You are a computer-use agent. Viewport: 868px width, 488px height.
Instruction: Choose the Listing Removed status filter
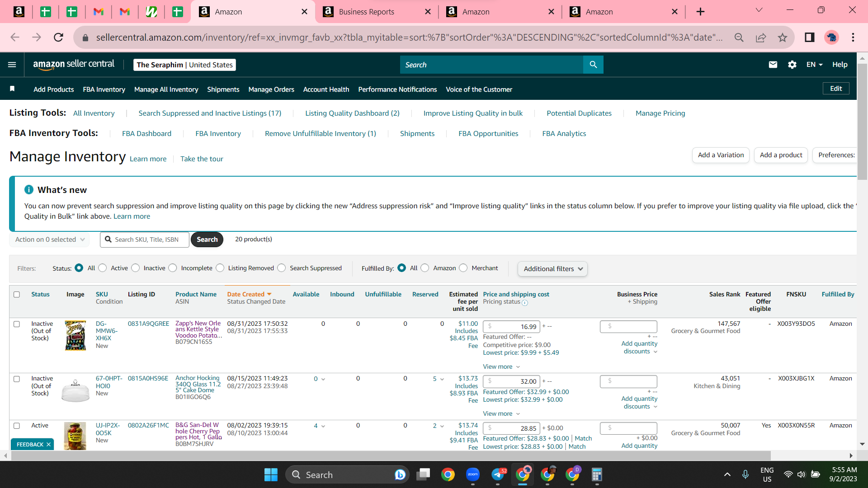click(x=220, y=268)
